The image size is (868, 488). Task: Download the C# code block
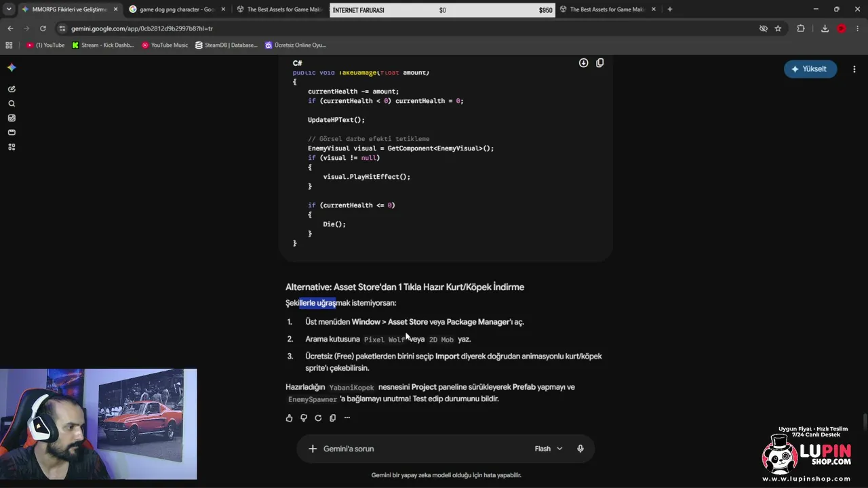click(x=583, y=62)
